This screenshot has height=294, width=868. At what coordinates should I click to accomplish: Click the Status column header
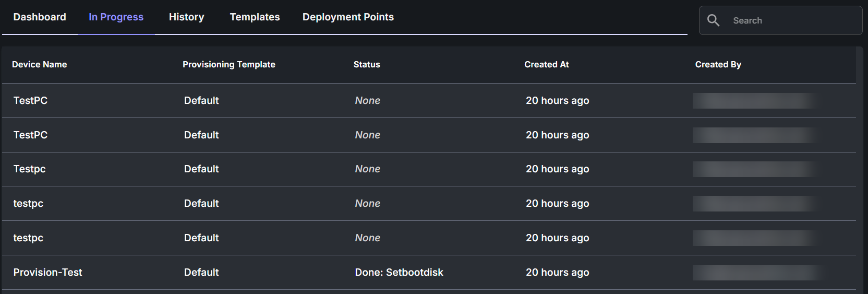tap(367, 64)
